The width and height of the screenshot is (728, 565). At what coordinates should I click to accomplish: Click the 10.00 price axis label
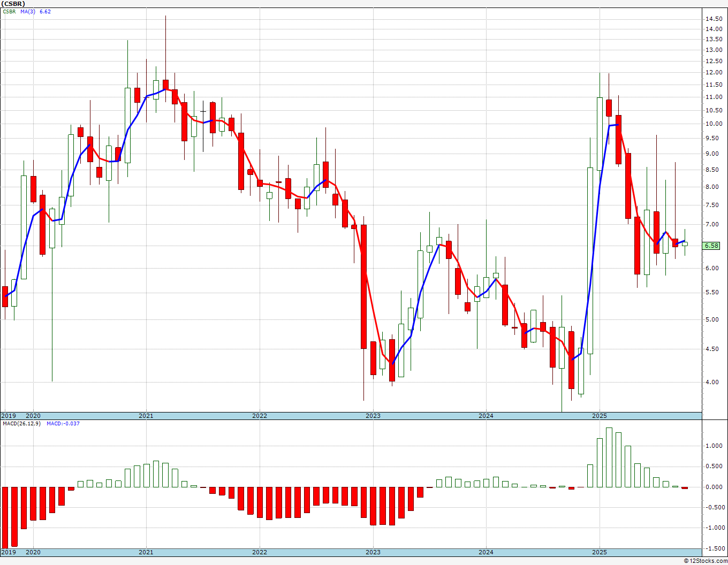point(713,124)
